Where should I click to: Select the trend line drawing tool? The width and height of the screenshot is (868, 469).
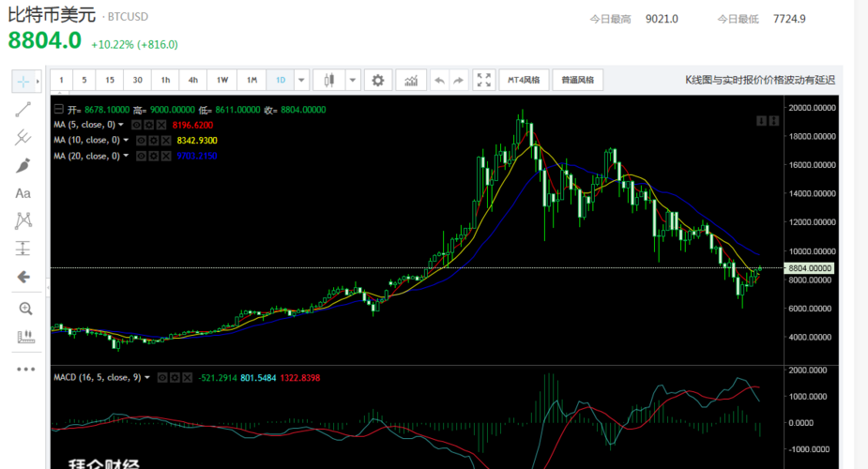[x=23, y=110]
